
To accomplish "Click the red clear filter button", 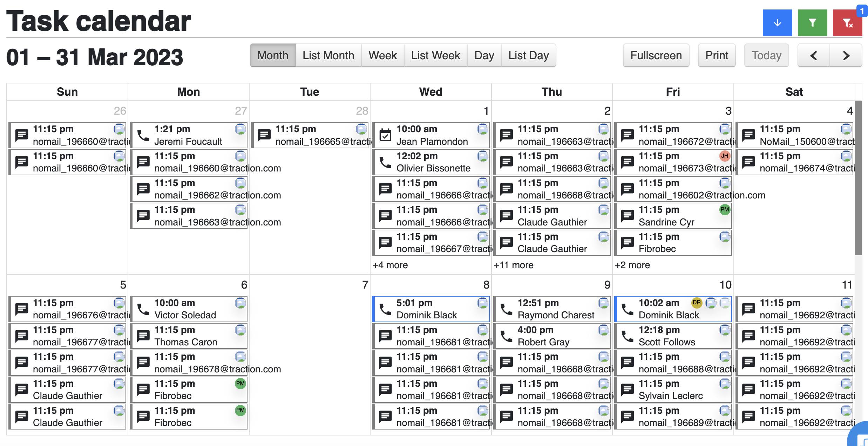I will 847,23.
